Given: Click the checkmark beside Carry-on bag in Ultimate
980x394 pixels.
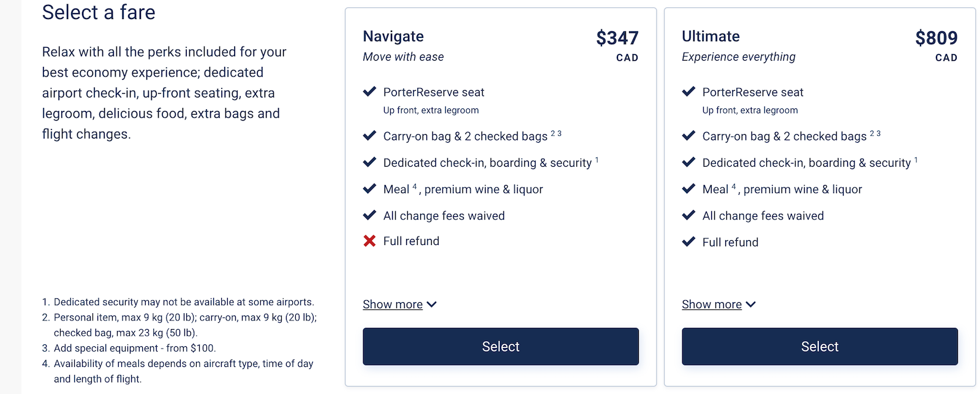Looking at the screenshot, I should pos(688,135).
